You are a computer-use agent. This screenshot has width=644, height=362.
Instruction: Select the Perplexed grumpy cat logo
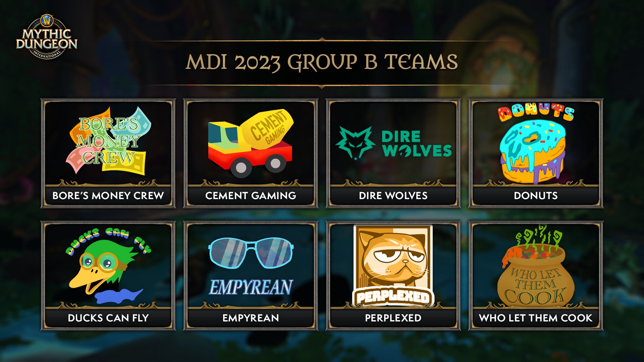point(393,265)
